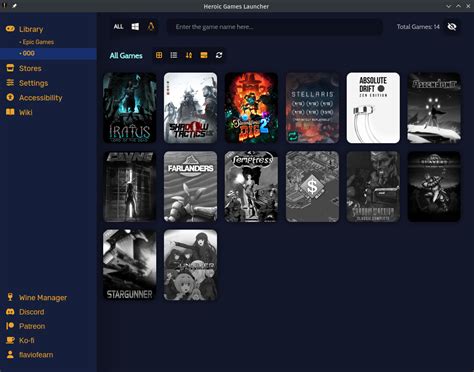Open the Stargunner game card
This screenshot has width=474, height=372.
click(x=130, y=265)
